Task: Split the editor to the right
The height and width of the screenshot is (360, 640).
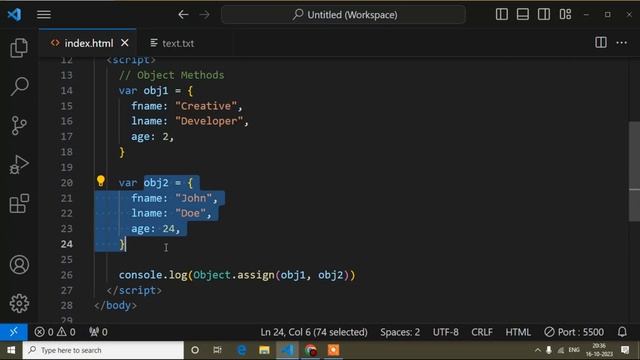Action: pos(601,42)
